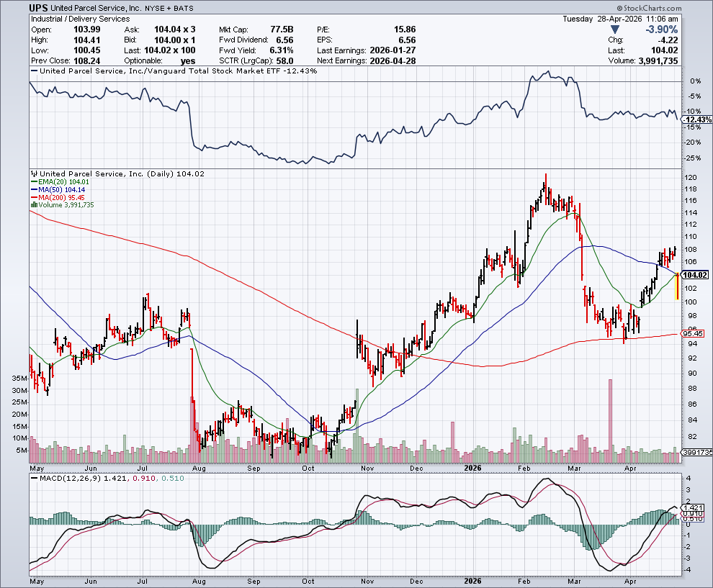Click the Aug label on bottom date axis
The height and width of the screenshot is (588, 713).
199,578
